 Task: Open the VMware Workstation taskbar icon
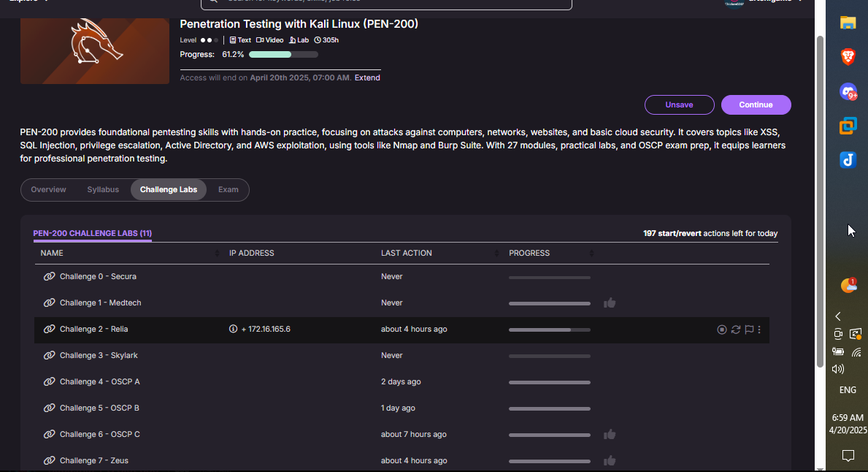(848, 126)
